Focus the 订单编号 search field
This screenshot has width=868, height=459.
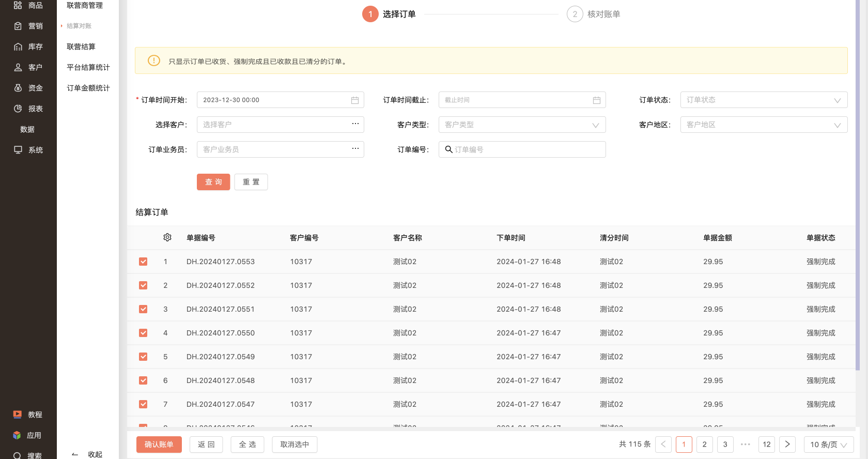(x=522, y=149)
